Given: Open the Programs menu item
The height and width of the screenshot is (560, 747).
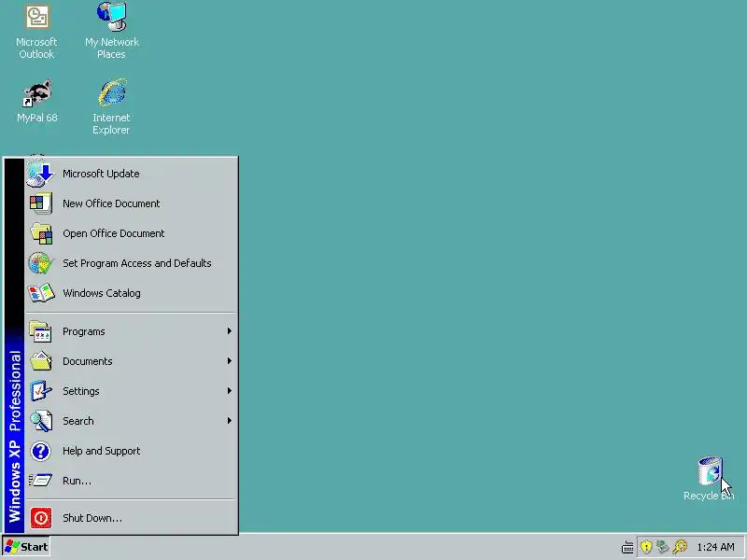Looking at the screenshot, I should coord(131,331).
